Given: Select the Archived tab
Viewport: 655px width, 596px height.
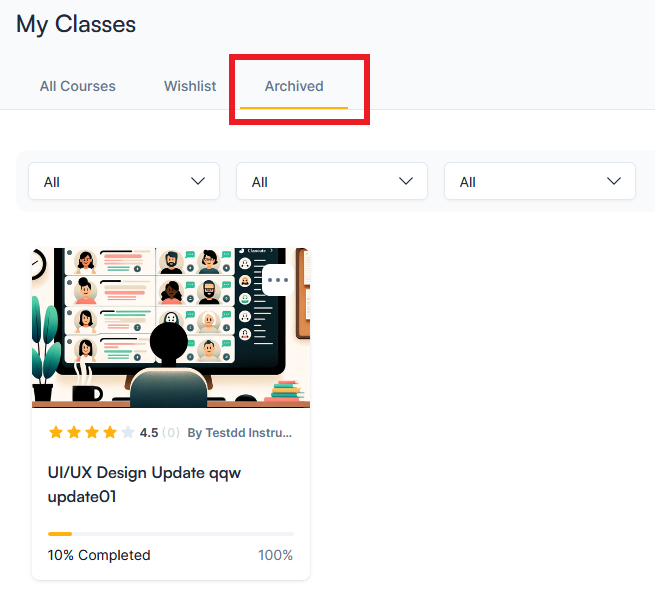Looking at the screenshot, I should click(x=294, y=86).
